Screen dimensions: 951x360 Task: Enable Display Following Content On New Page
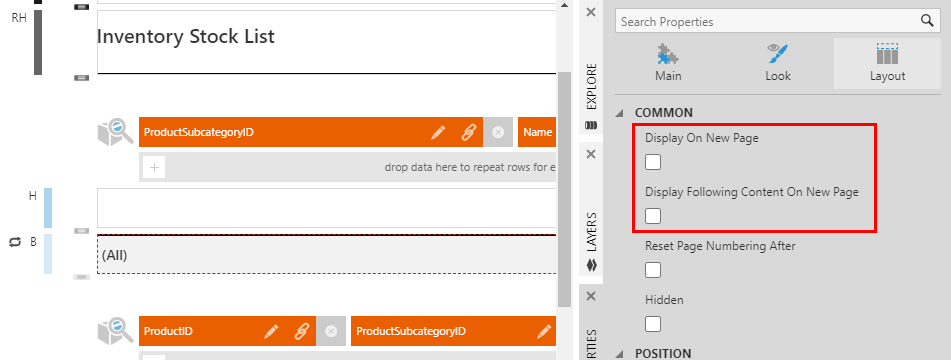coord(653,216)
